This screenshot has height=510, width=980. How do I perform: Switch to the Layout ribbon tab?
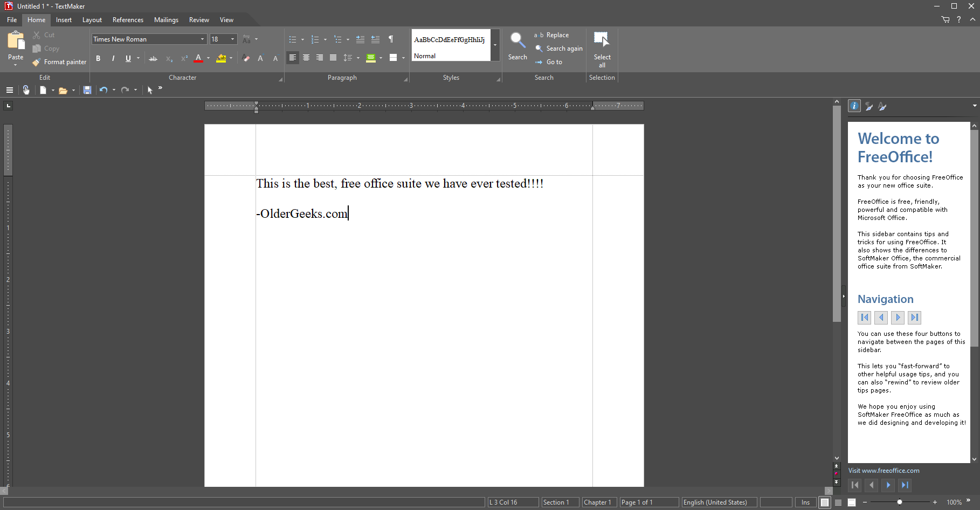click(92, 20)
